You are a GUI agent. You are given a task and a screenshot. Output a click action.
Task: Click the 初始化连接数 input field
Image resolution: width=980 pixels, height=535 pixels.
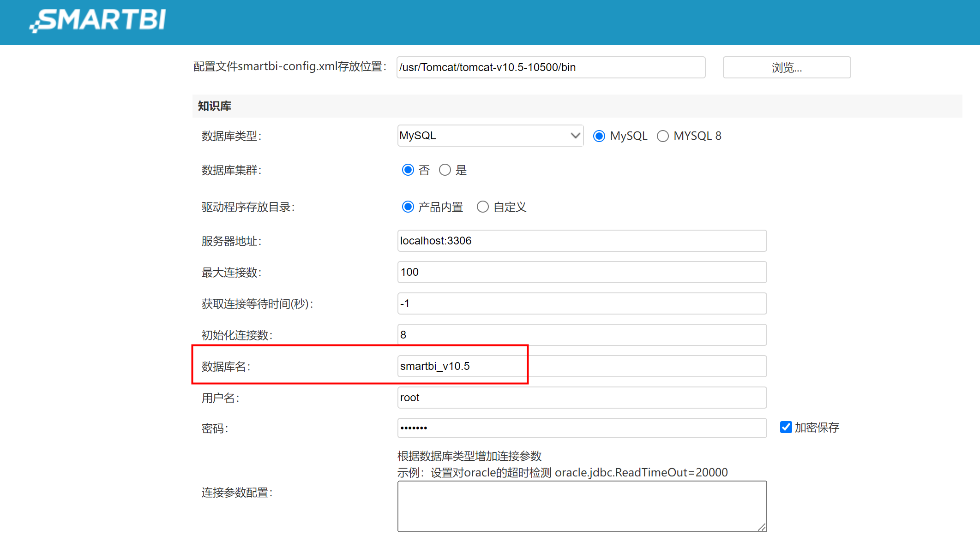pyautogui.click(x=582, y=335)
